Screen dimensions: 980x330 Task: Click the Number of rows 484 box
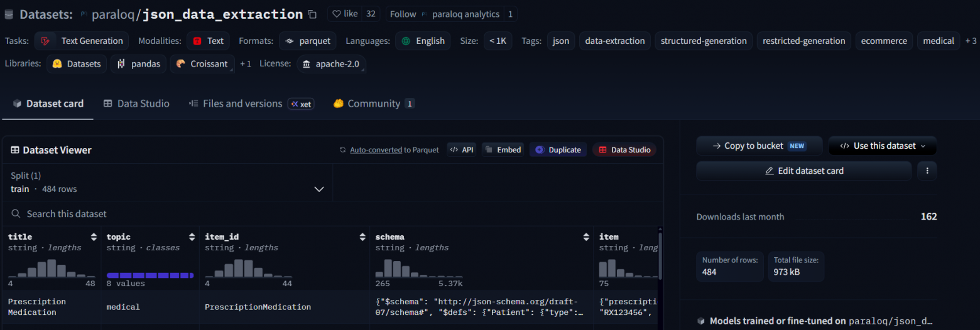[x=730, y=267]
